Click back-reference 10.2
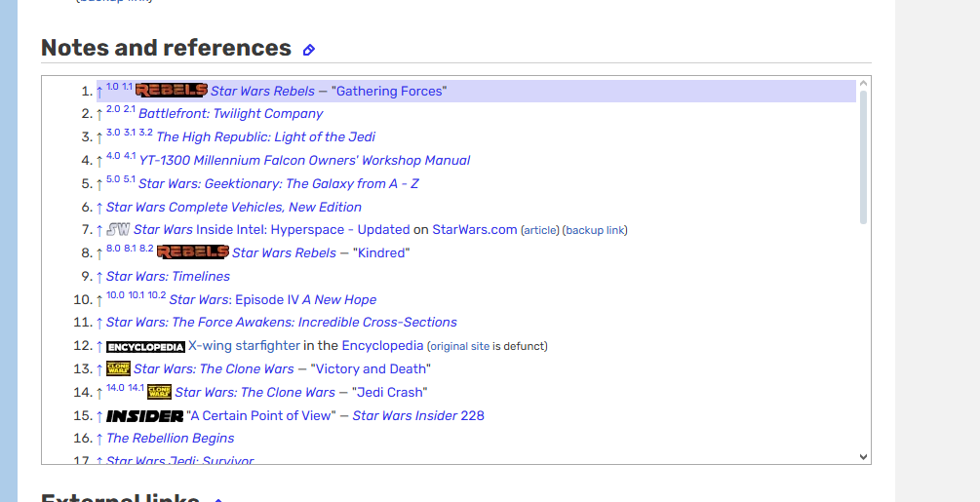 point(157,295)
